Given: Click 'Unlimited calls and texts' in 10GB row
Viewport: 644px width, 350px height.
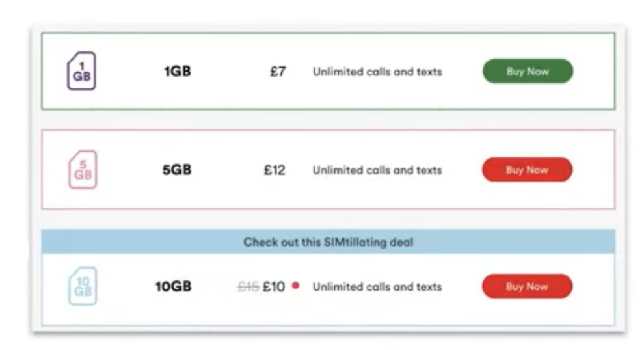Looking at the screenshot, I should (x=377, y=287).
